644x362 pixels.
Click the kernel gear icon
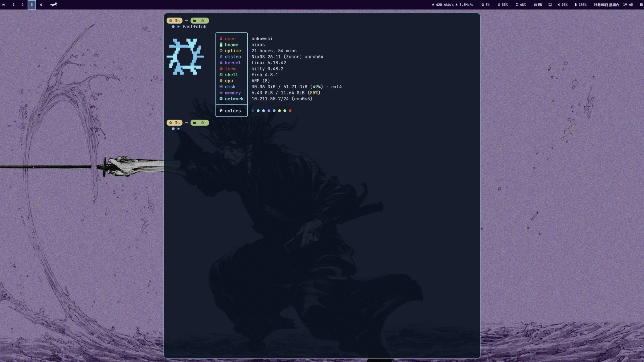tap(221, 63)
